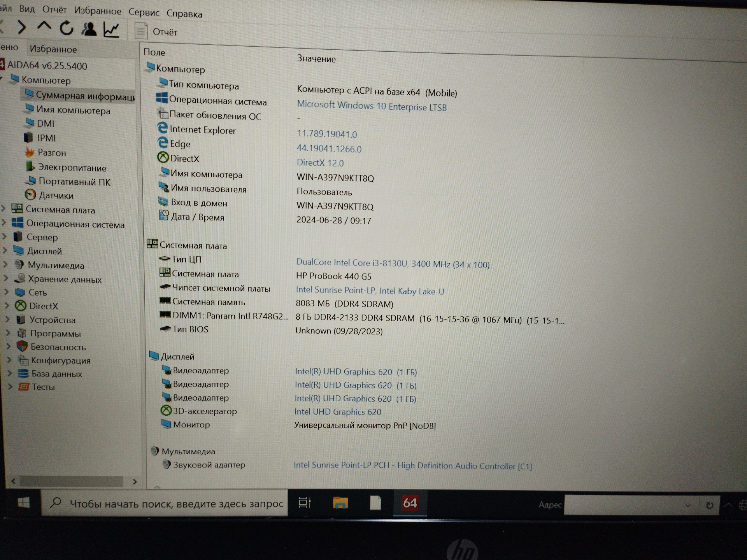
Task: Click the DirectX Xbox icon in list
Action: tap(163, 157)
